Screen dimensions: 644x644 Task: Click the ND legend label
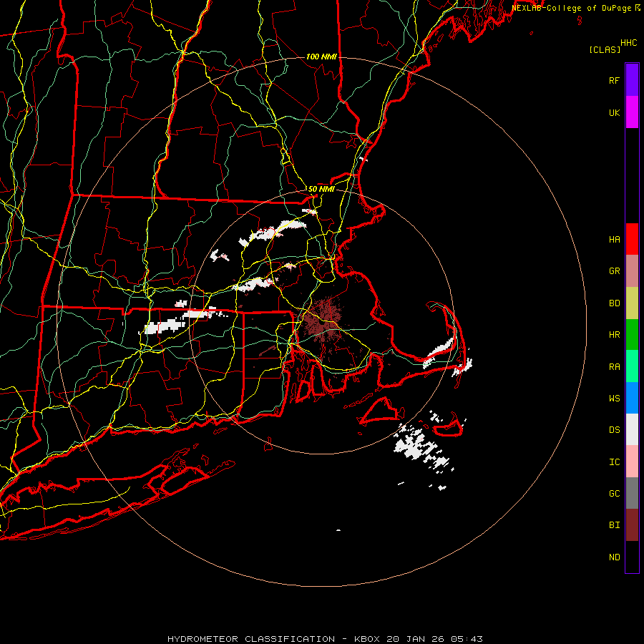614,557
